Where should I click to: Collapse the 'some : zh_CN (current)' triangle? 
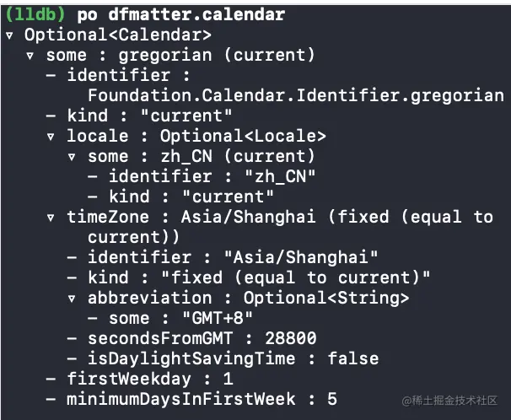[72, 157]
